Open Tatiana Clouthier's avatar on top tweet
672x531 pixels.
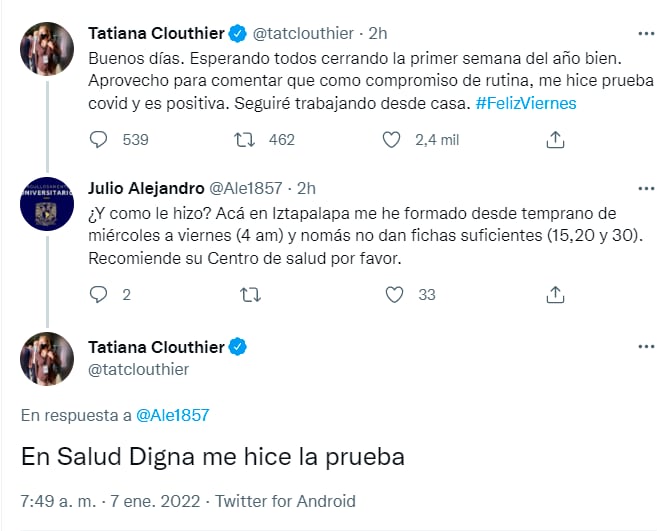tap(47, 49)
